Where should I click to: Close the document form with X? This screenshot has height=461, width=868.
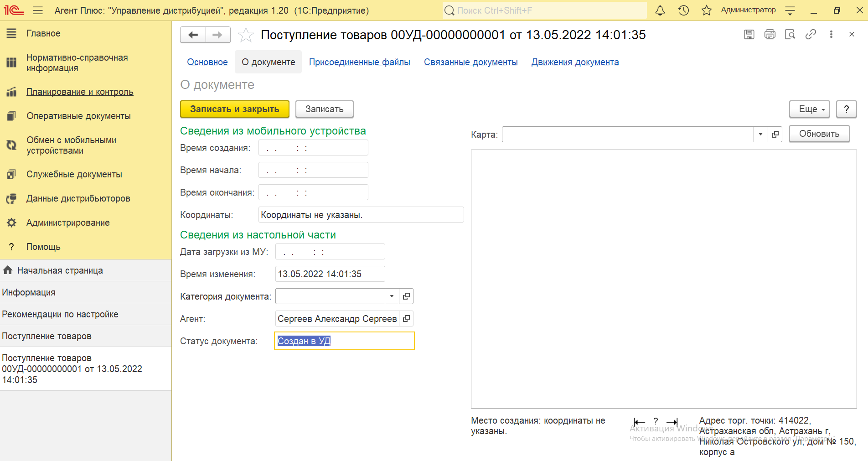click(852, 34)
